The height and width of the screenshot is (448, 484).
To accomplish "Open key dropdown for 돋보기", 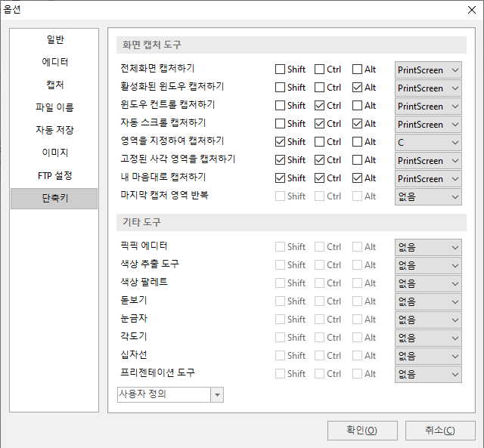I will [x=428, y=301].
